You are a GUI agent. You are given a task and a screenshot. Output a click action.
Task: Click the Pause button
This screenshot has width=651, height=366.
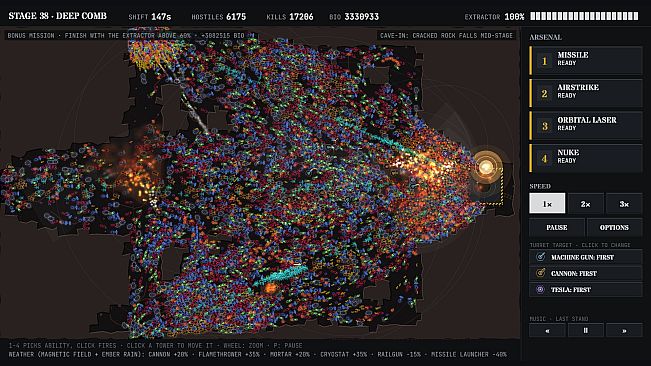557,227
